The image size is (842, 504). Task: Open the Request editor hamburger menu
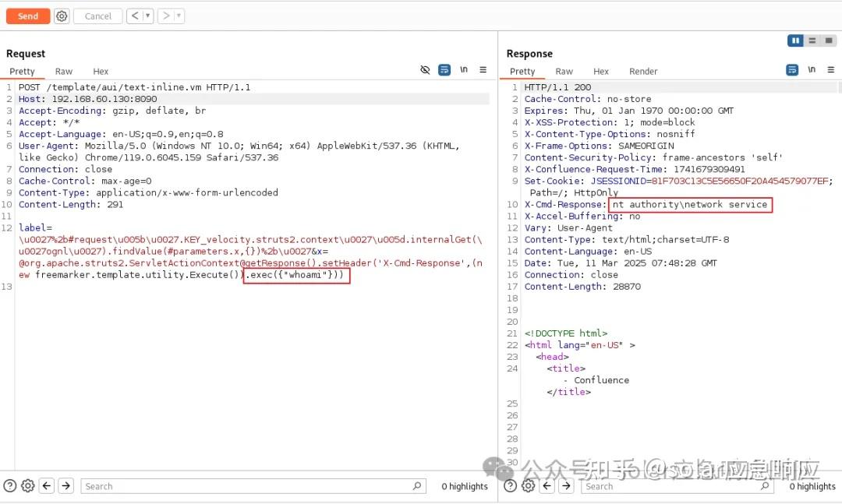click(483, 69)
